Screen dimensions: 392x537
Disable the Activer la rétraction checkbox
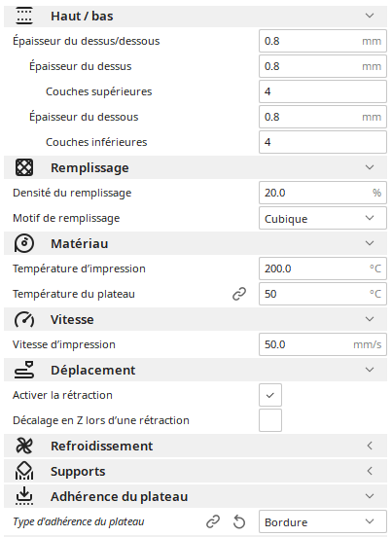(270, 395)
